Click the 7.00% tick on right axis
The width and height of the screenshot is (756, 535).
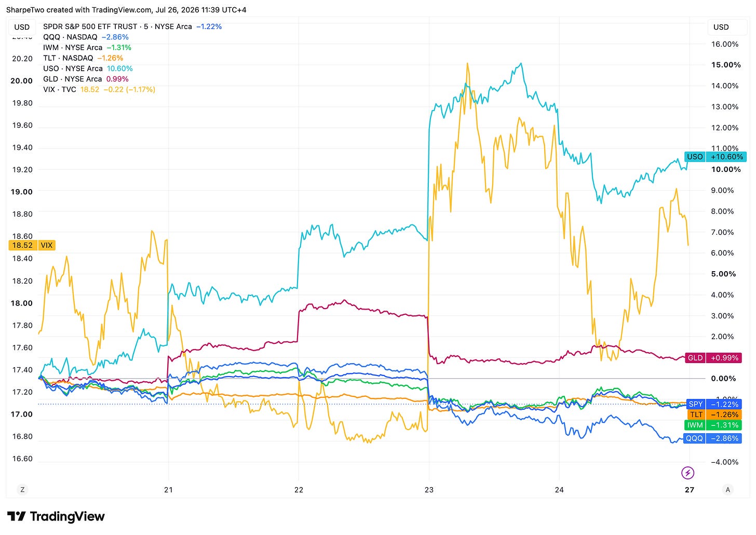[723, 232]
